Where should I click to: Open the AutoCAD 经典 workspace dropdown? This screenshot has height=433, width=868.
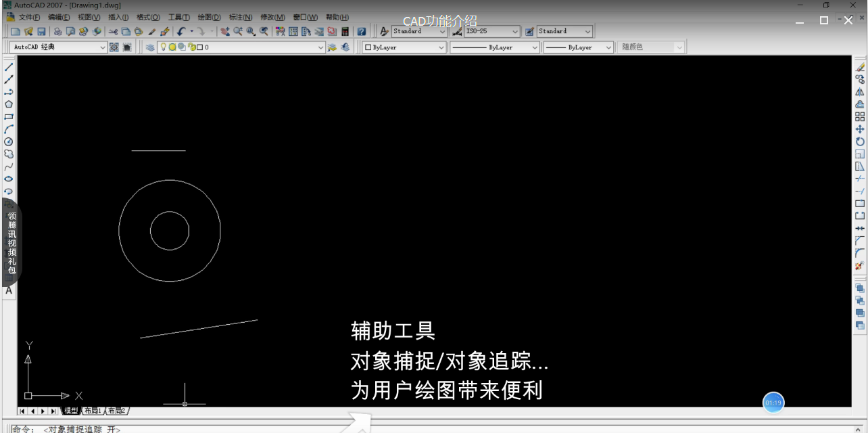tap(103, 47)
